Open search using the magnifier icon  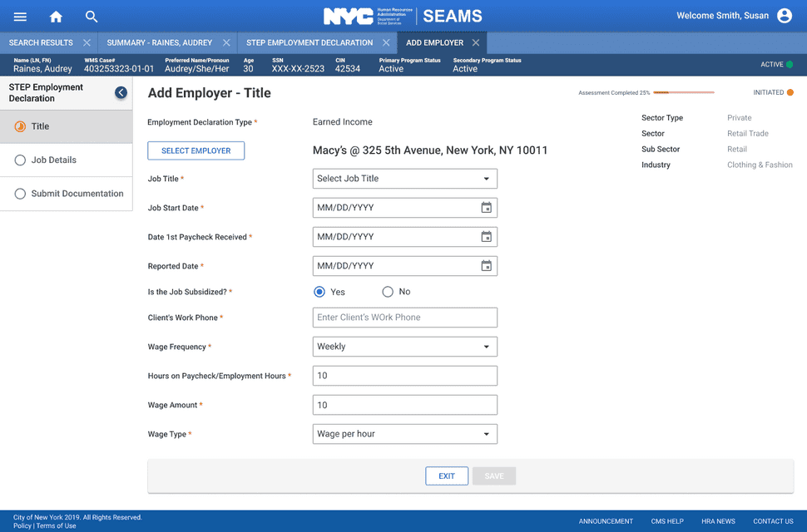92,16
